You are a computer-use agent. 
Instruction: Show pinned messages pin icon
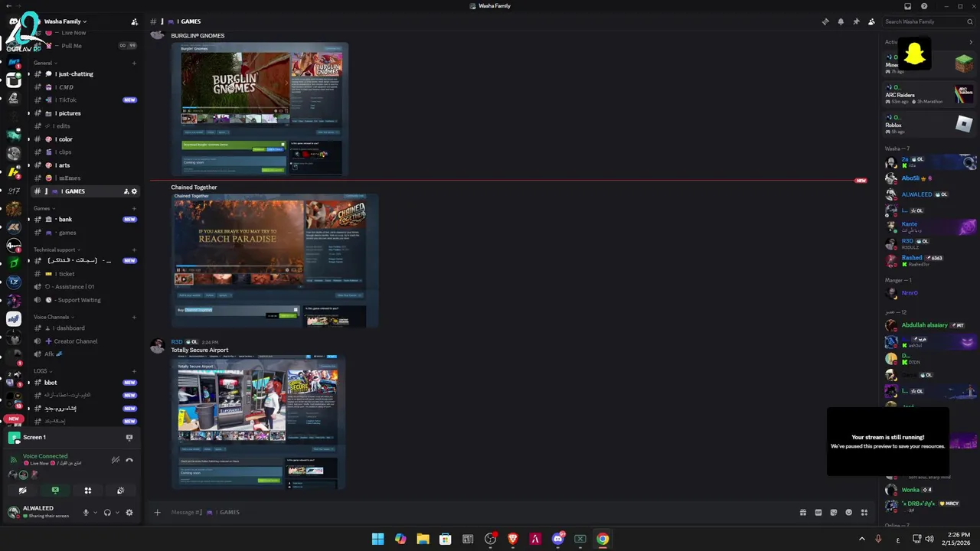click(x=856, y=21)
